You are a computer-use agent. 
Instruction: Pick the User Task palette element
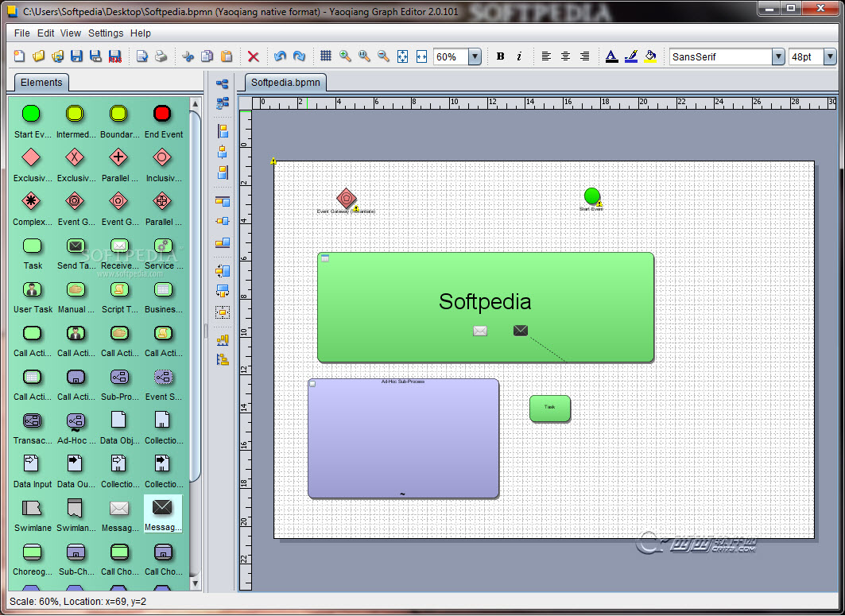coord(33,290)
